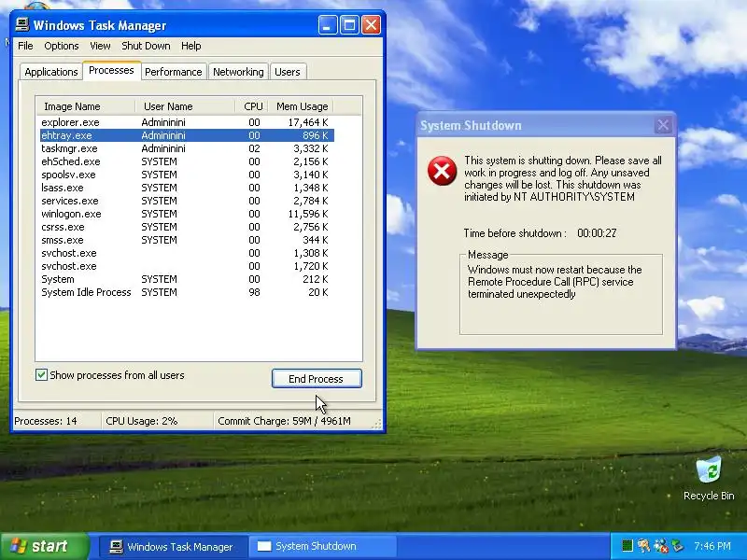
Task: Sort processes by the Image Name column
Action: coord(85,106)
